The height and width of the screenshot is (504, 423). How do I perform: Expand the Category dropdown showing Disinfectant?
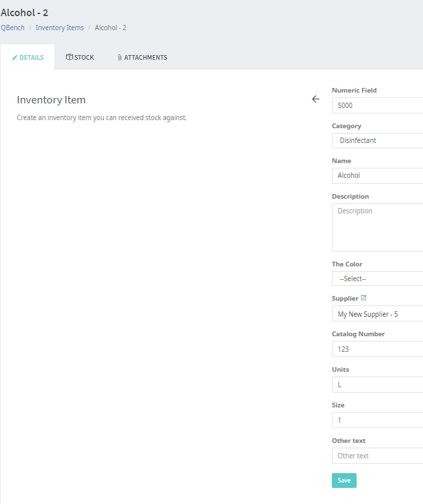(x=377, y=141)
